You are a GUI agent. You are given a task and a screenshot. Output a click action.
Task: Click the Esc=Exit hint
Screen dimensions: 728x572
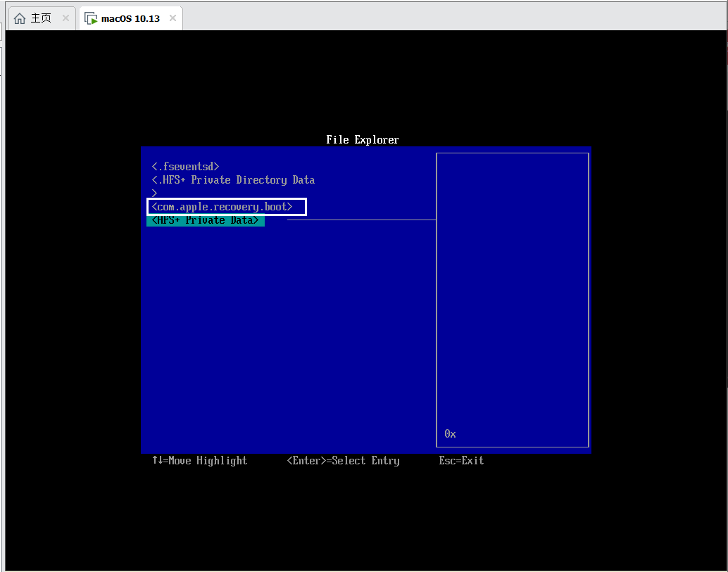pyautogui.click(x=461, y=461)
